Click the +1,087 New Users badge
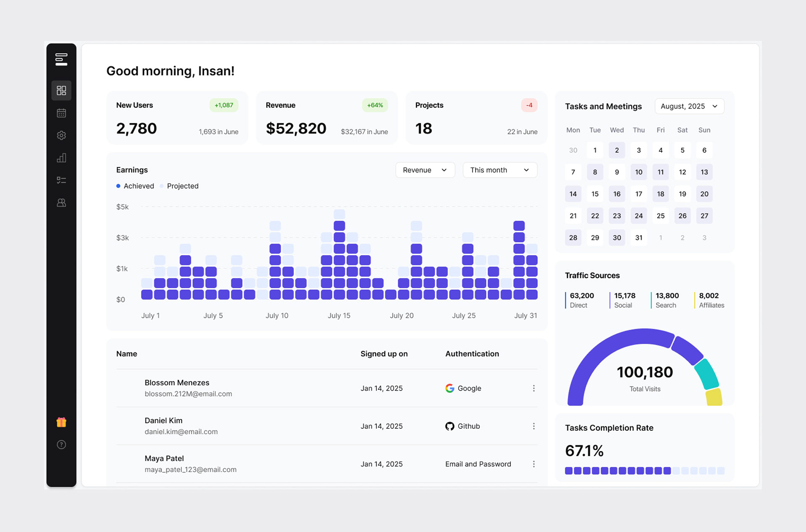The image size is (806, 532). (224, 105)
